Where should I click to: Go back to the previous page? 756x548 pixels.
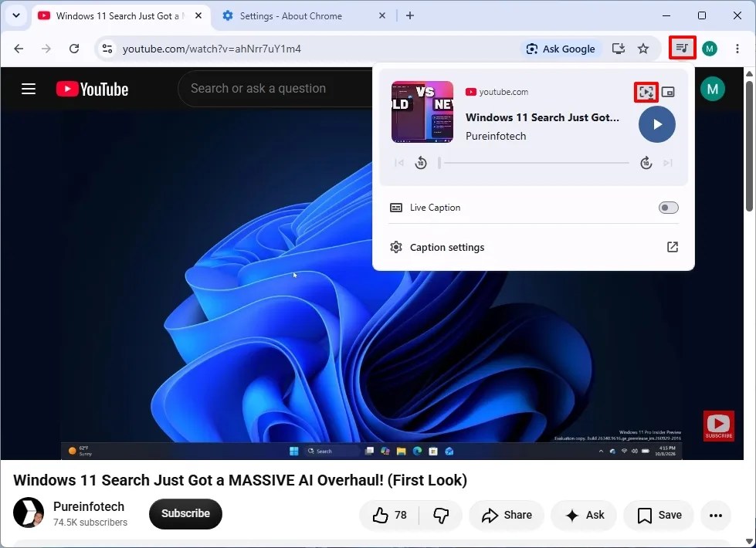point(19,49)
